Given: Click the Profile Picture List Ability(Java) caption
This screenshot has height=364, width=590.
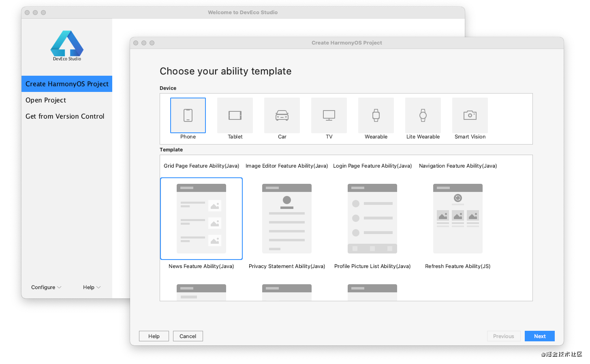Looking at the screenshot, I should (x=372, y=266).
